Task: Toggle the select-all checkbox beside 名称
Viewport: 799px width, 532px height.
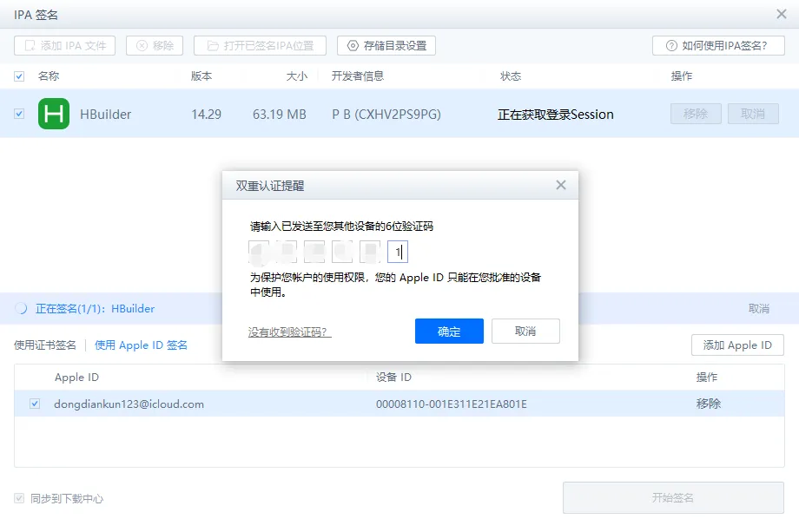Action: 19,76
